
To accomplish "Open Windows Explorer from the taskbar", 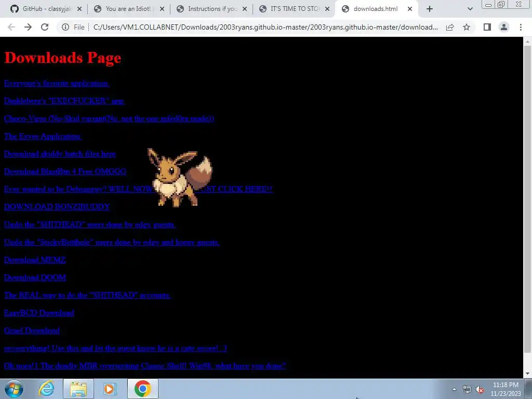I will tap(78, 389).
